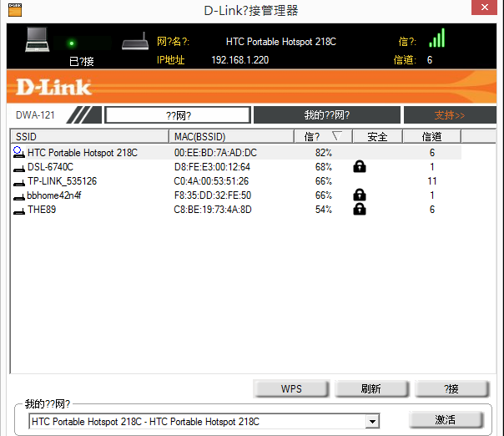Click MAC address F8:35:DD:32:FE:50
This screenshot has height=436, width=504.
tap(213, 195)
